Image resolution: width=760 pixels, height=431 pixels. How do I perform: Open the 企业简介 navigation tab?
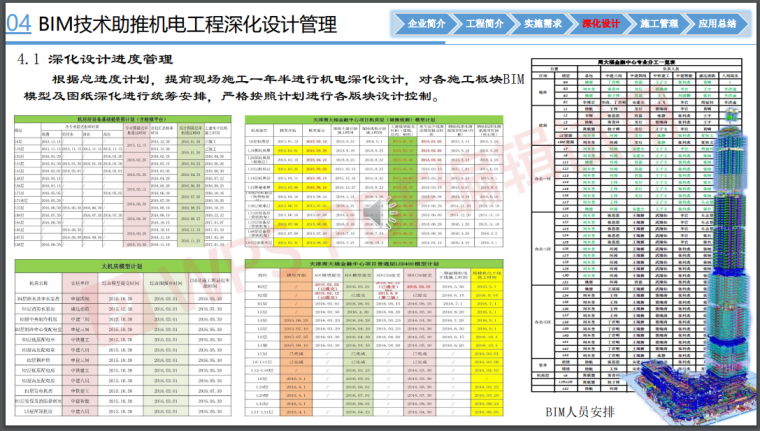(x=429, y=23)
